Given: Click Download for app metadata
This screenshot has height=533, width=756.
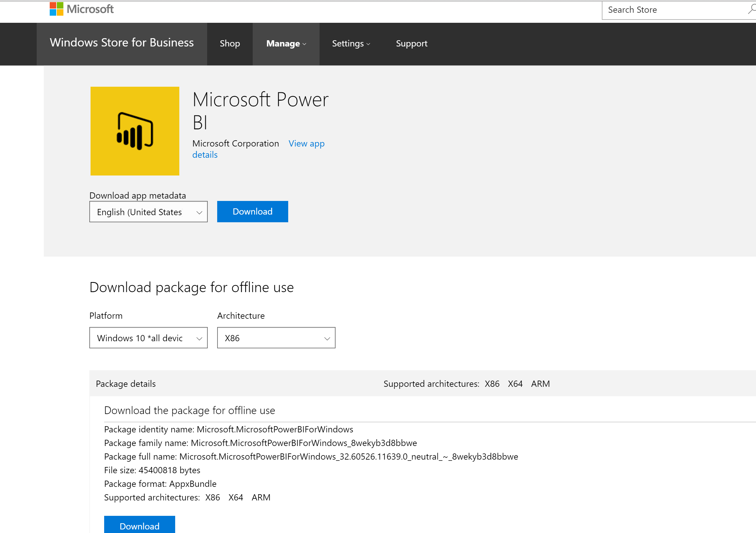Looking at the screenshot, I should [x=253, y=212].
